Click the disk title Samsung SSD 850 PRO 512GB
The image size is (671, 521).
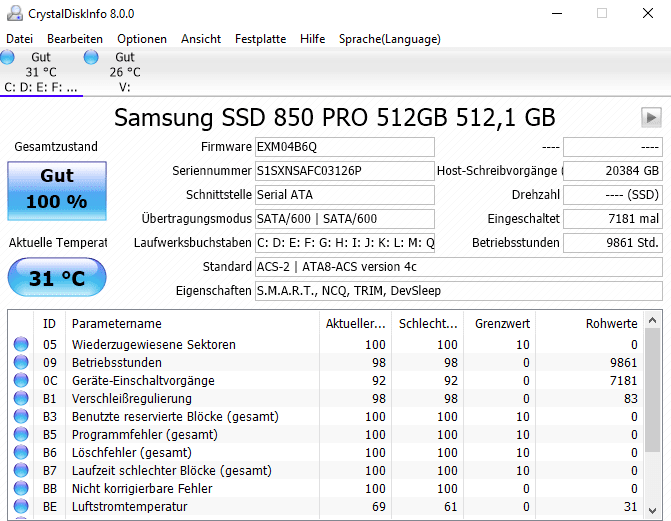335,117
